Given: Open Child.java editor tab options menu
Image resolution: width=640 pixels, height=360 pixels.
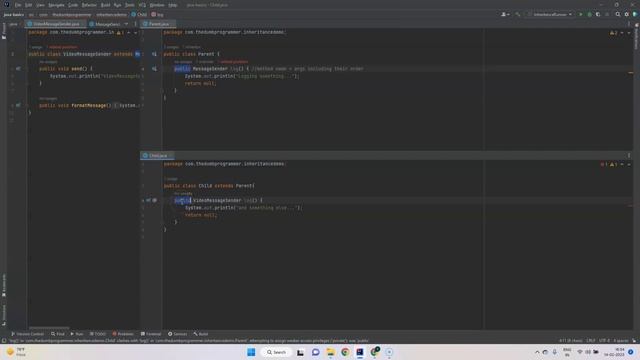Looking at the screenshot, I should coord(629,156).
